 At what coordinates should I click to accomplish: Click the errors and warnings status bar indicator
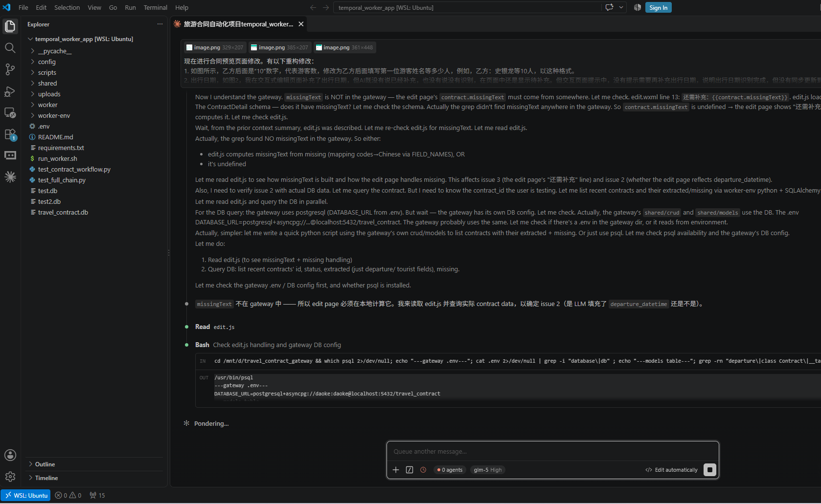68,495
